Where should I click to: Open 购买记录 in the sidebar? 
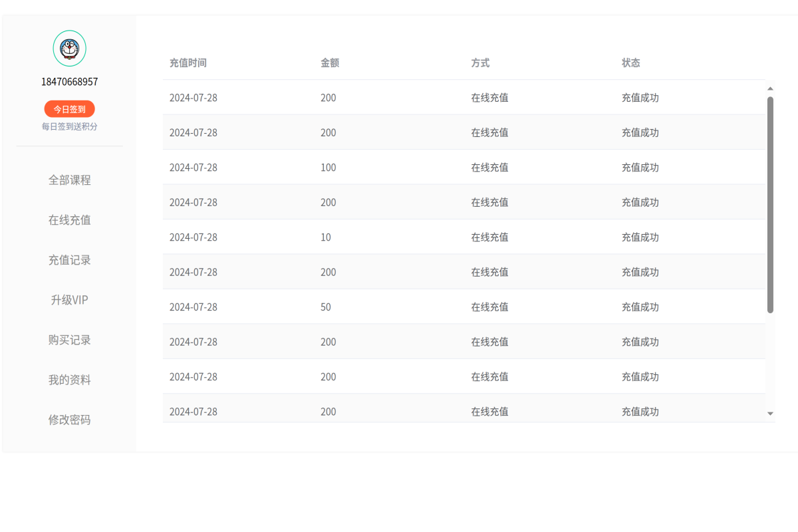(69, 339)
